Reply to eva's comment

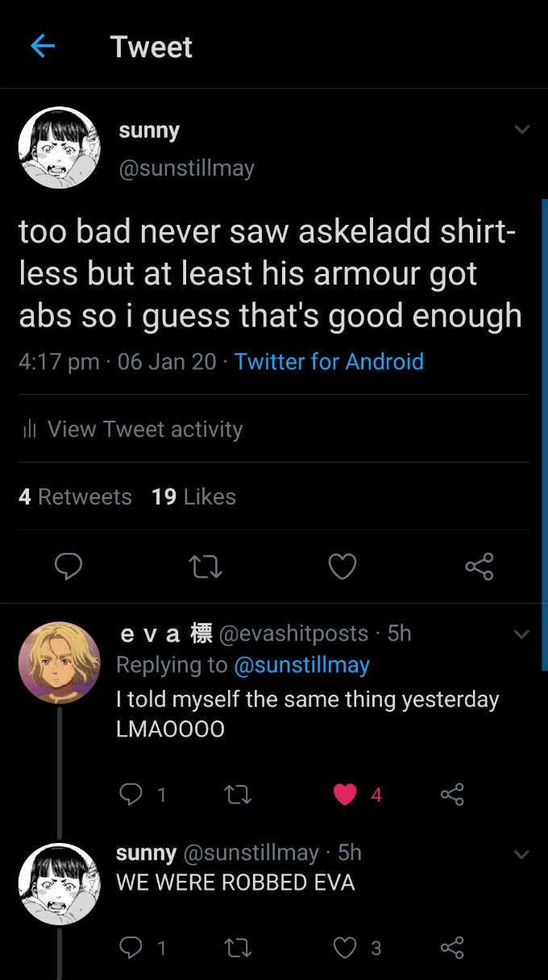coord(131,795)
